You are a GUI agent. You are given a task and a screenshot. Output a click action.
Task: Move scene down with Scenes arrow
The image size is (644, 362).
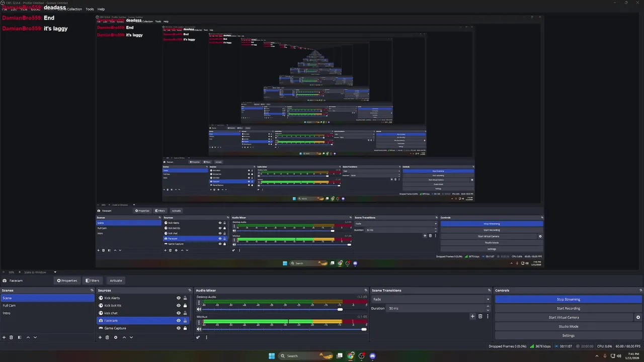[x=35, y=337]
